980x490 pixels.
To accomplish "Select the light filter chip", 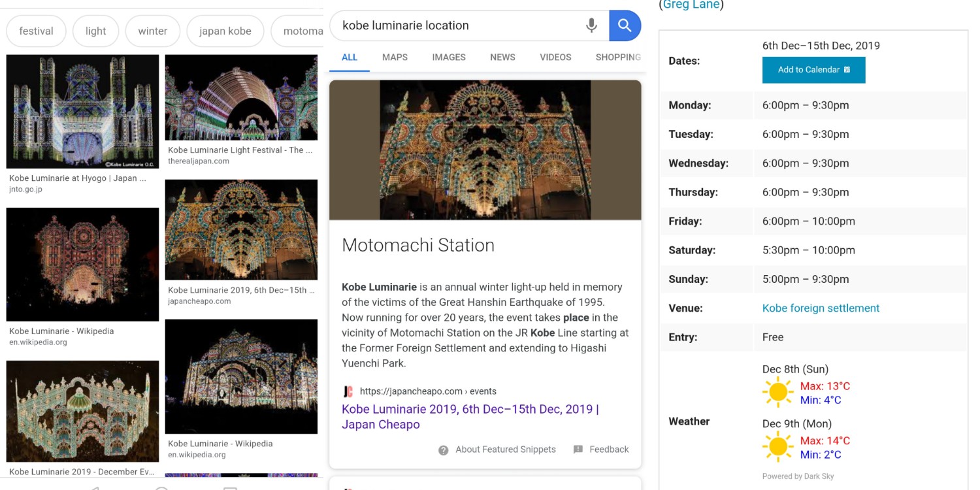I will tap(95, 31).
